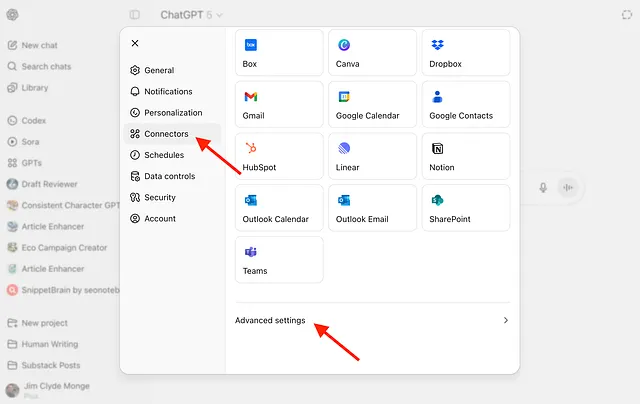The width and height of the screenshot is (640, 404).
Task: Select the Dropbox connector tile
Action: point(465,52)
